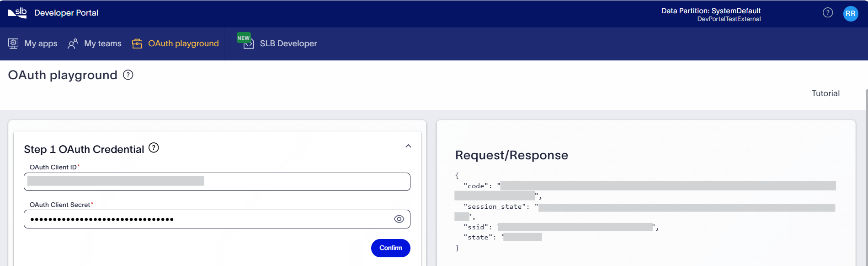Screen dimensions: 868x266
Task: Focus the OAuth Client ID field
Action: pos(217,182)
